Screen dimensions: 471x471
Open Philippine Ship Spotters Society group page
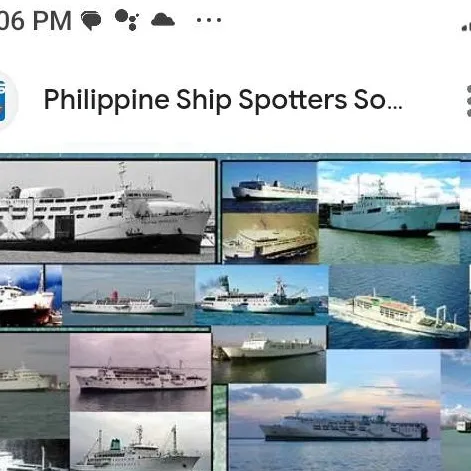223,99
